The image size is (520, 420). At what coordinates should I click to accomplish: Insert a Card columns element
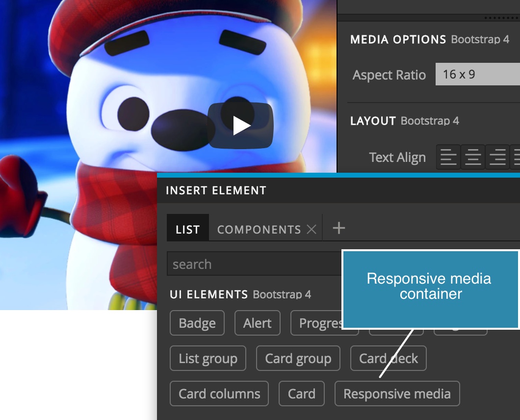coord(219,394)
